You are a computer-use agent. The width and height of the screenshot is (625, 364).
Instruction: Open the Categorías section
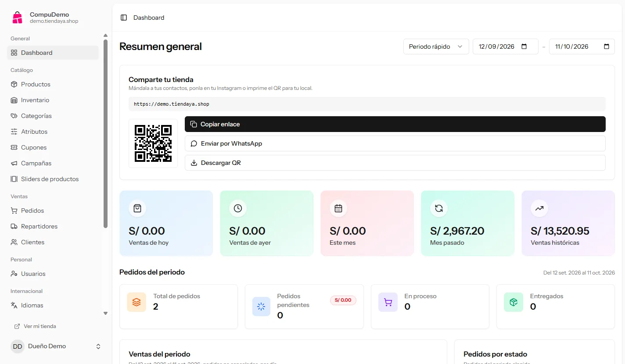(x=53, y=116)
